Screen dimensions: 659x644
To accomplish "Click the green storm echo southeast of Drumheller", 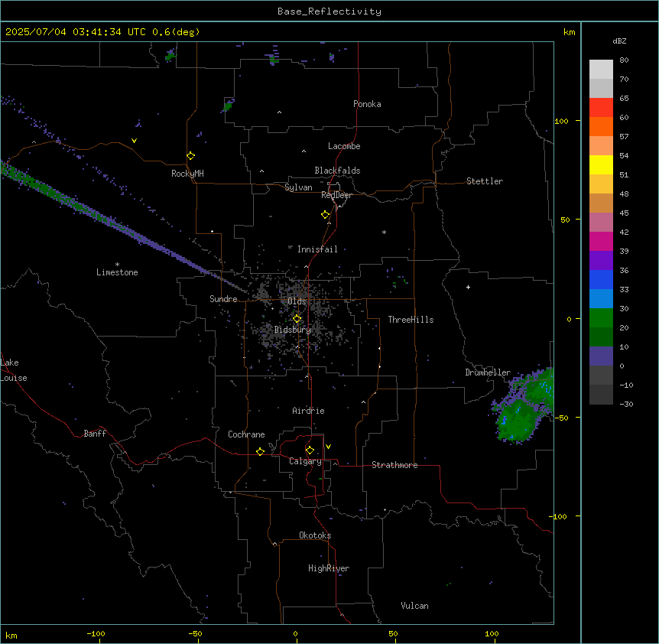I will pyautogui.click(x=521, y=414).
